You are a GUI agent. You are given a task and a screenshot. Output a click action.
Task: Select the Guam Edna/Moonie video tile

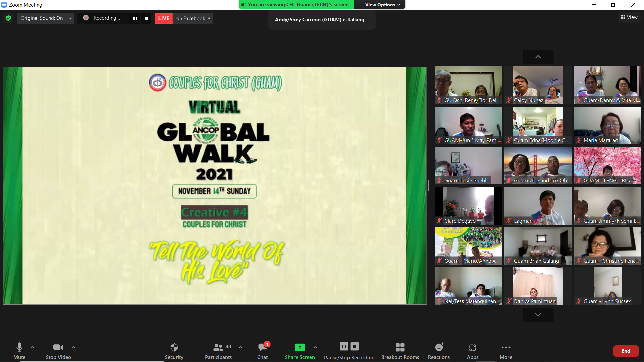[538, 125]
